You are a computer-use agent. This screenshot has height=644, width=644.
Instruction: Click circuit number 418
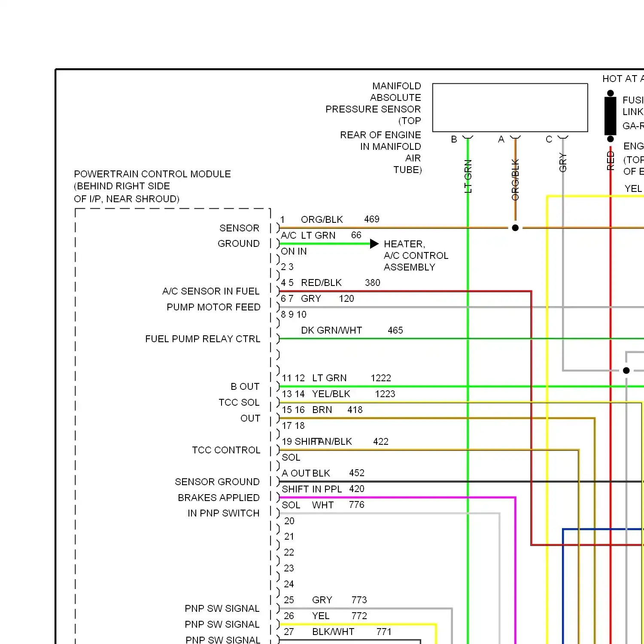355,410
